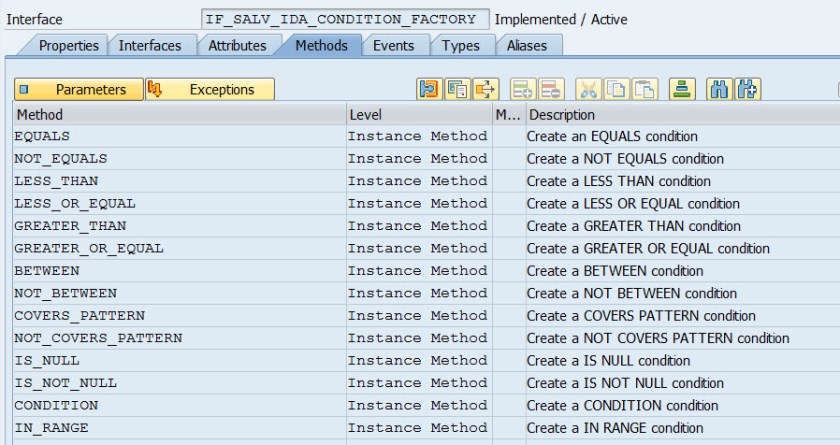Open the Interfaces tab
This screenshot has height=445, width=840.
pos(150,45)
